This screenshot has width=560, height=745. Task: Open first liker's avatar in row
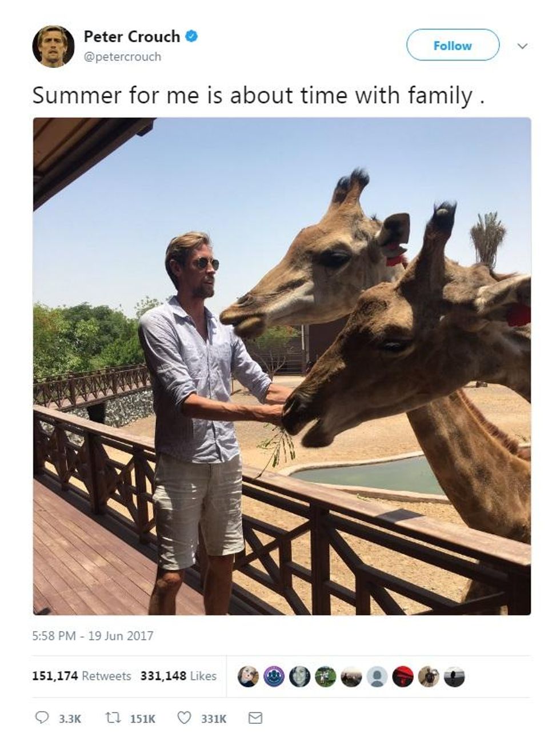tap(248, 676)
